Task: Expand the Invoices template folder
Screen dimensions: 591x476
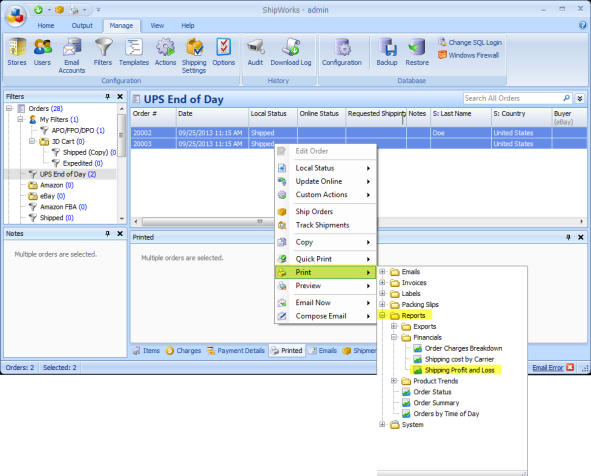Action: coord(382,282)
